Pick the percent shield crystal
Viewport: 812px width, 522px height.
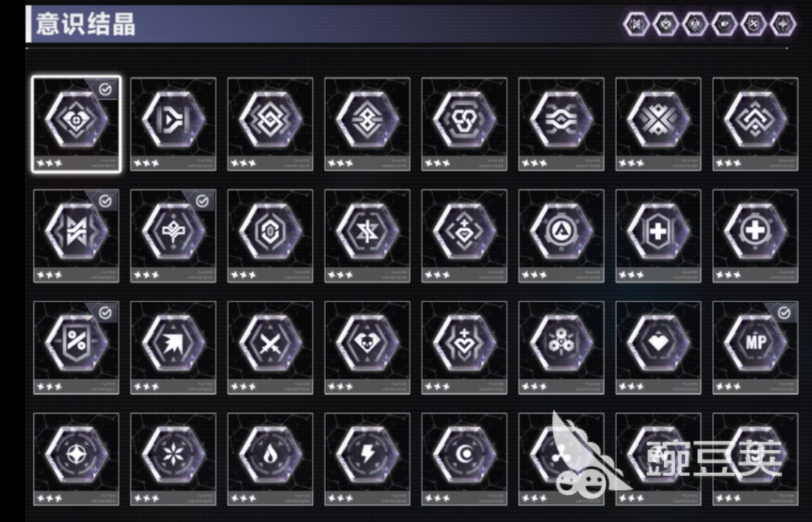[76, 348]
